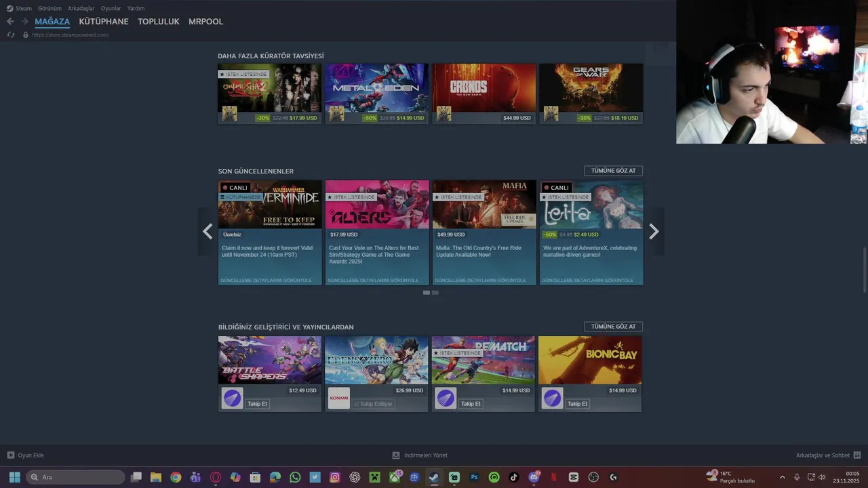Click İndirmeleri Yönet link
868x488 pixels.
click(x=426, y=455)
